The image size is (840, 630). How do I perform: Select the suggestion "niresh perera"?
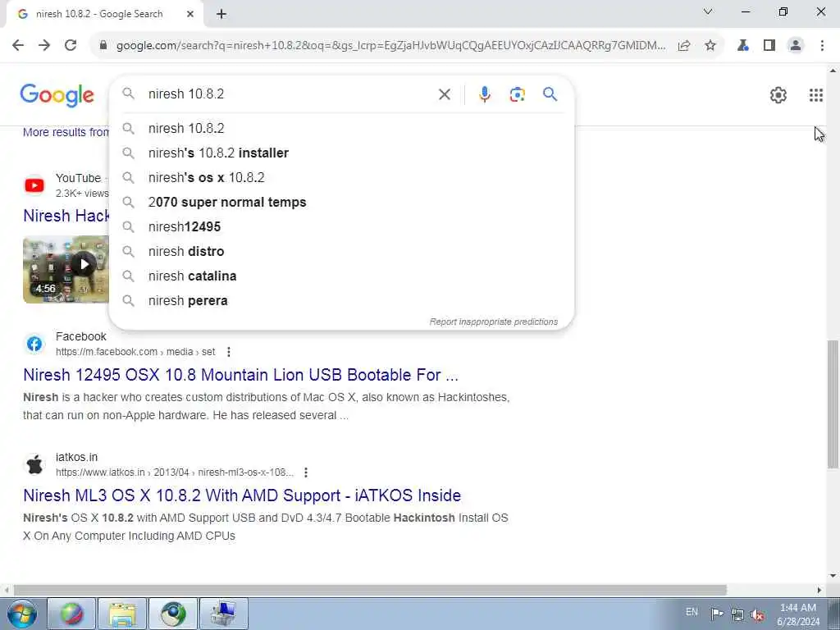[341, 301]
